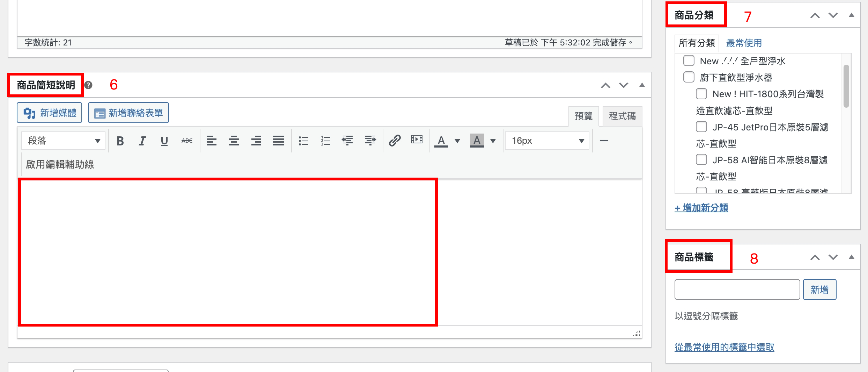Check the New 全戶型淨水 category
The image size is (868, 372).
(689, 61)
